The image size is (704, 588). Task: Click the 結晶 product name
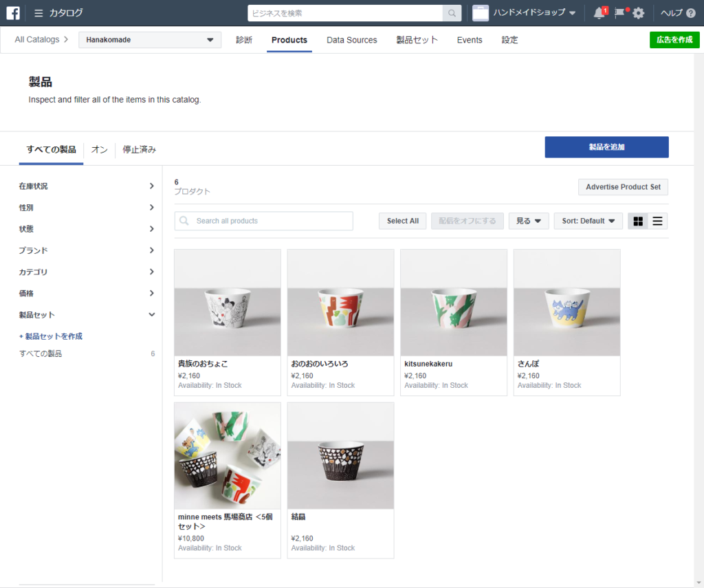coord(298,517)
